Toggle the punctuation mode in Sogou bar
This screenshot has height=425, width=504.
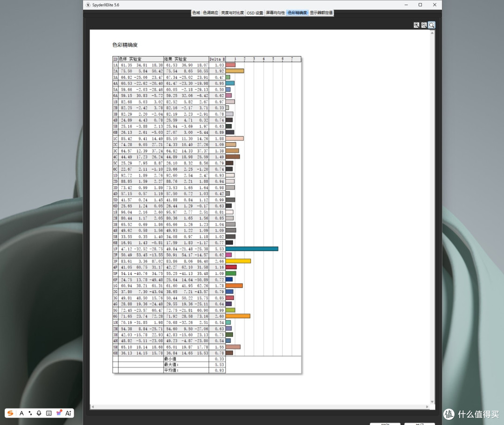point(30,413)
